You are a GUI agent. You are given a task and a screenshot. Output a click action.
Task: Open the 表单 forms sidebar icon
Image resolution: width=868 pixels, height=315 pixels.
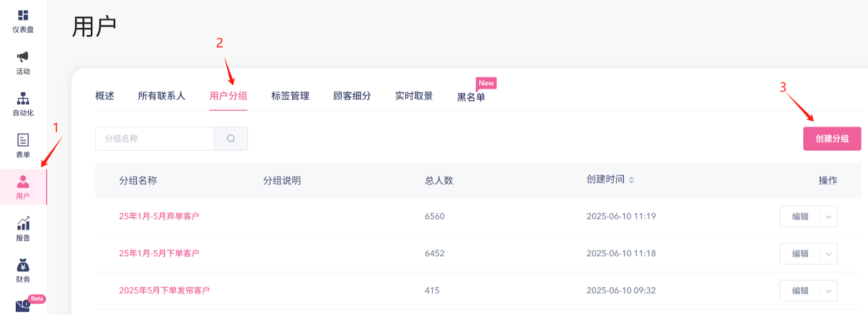pyautogui.click(x=23, y=141)
